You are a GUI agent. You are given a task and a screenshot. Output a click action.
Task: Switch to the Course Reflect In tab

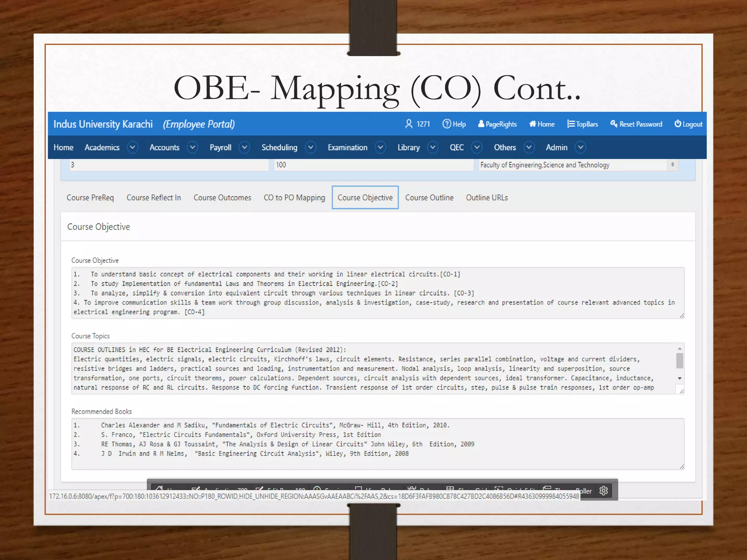[154, 198]
